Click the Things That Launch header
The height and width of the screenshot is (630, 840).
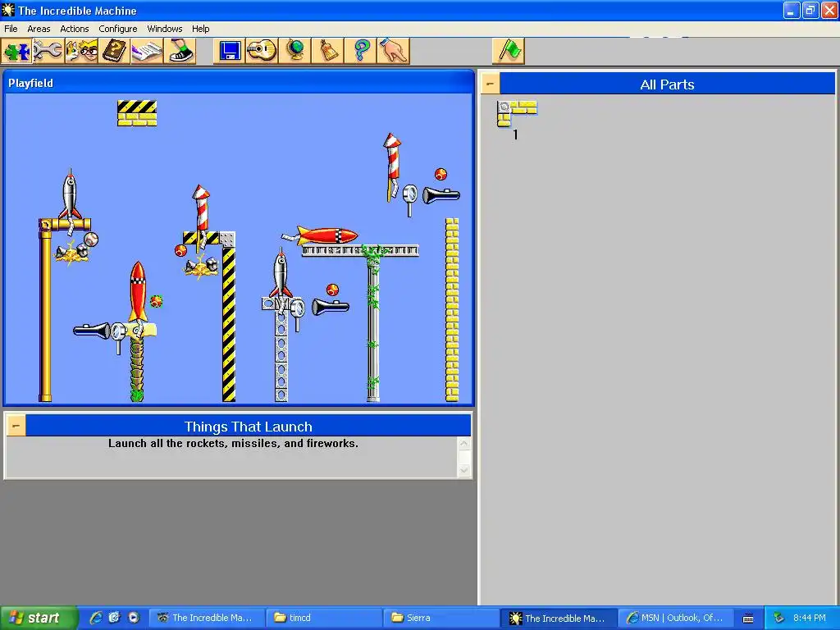coord(248,427)
